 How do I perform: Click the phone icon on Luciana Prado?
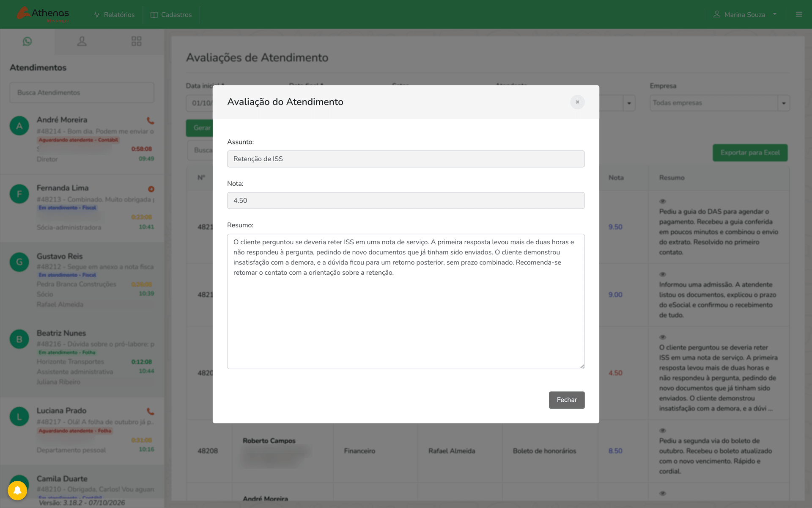150,411
